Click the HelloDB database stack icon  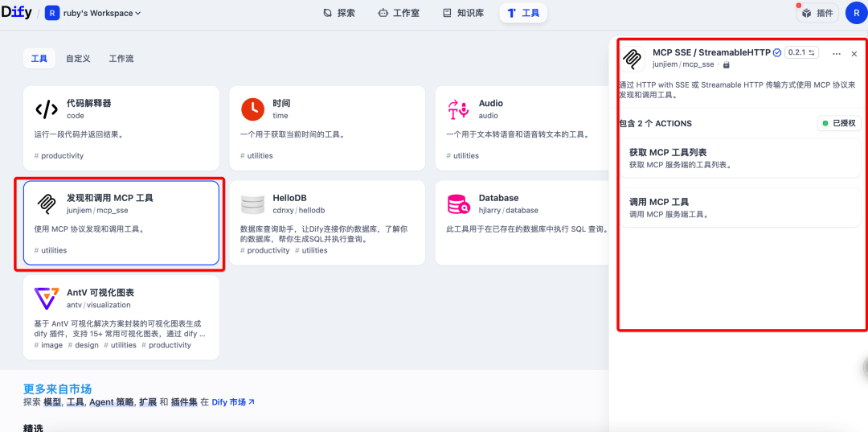click(253, 204)
